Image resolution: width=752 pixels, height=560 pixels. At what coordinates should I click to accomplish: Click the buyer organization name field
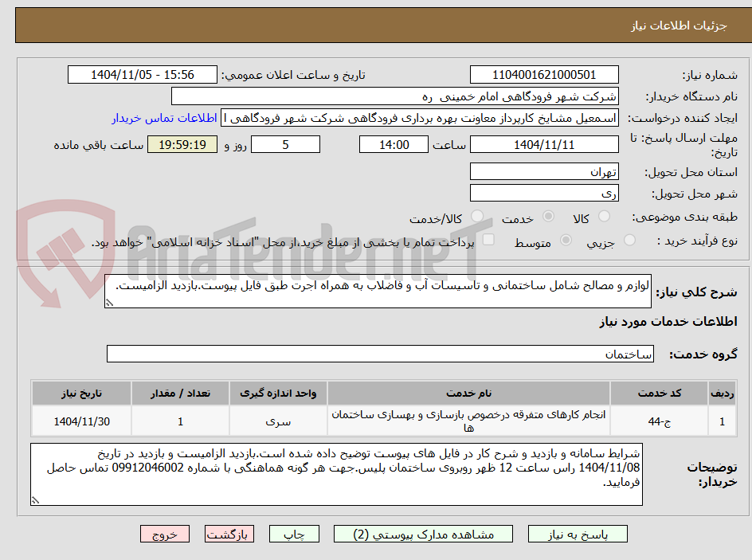coord(394,96)
